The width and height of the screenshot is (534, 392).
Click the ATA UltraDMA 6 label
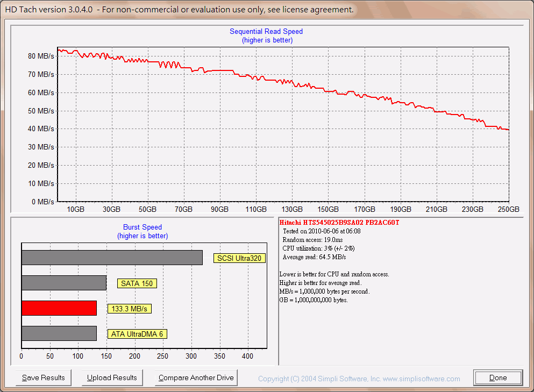click(137, 334)
